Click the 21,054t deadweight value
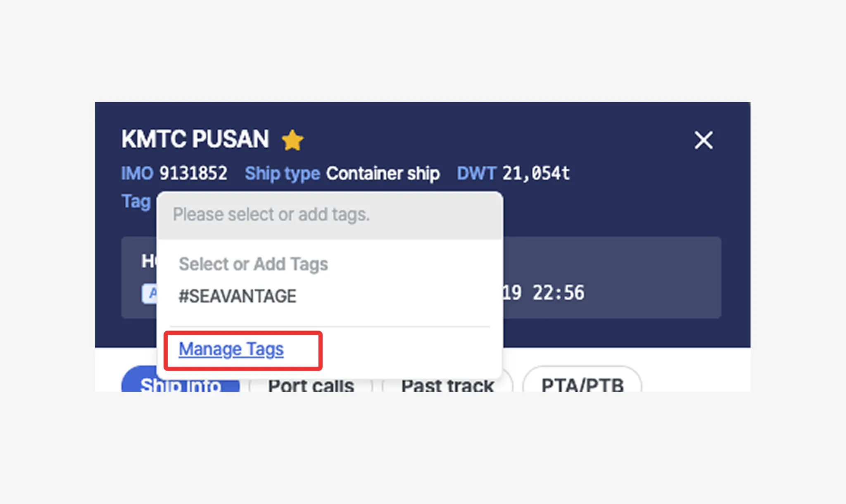 tap(536, 174)
